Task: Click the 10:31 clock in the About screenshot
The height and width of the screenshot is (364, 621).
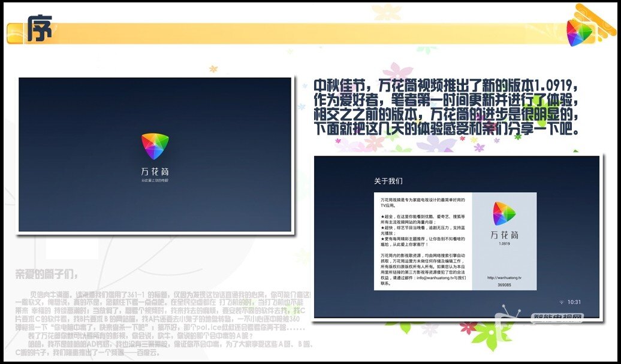Action: 574,302
